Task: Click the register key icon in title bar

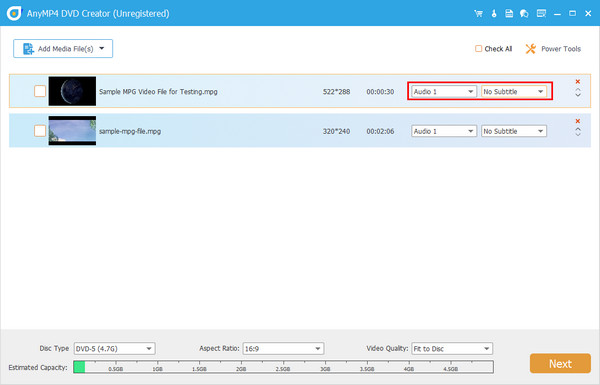Action: point(494,13)
